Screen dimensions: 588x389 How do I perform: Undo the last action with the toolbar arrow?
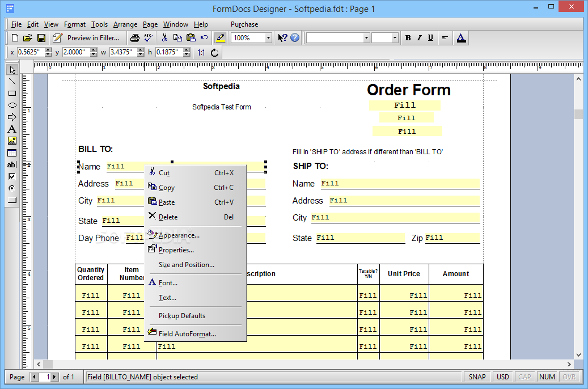point(204,38)
